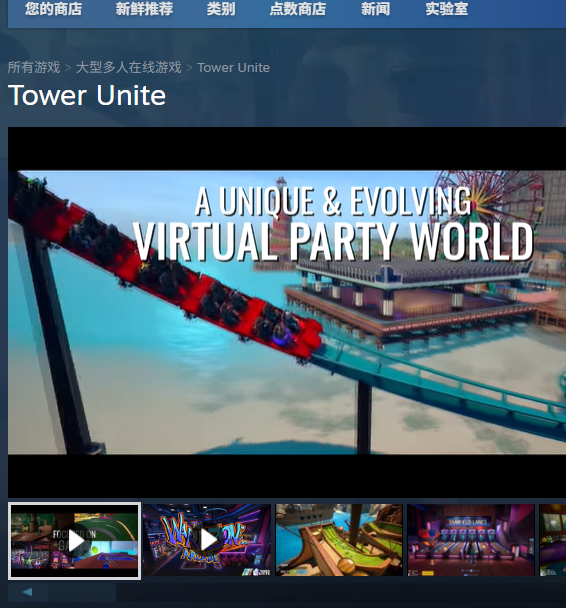Click the Tower Unite page title
Viewport: 566px width, 608px height.
coord(87,95)
